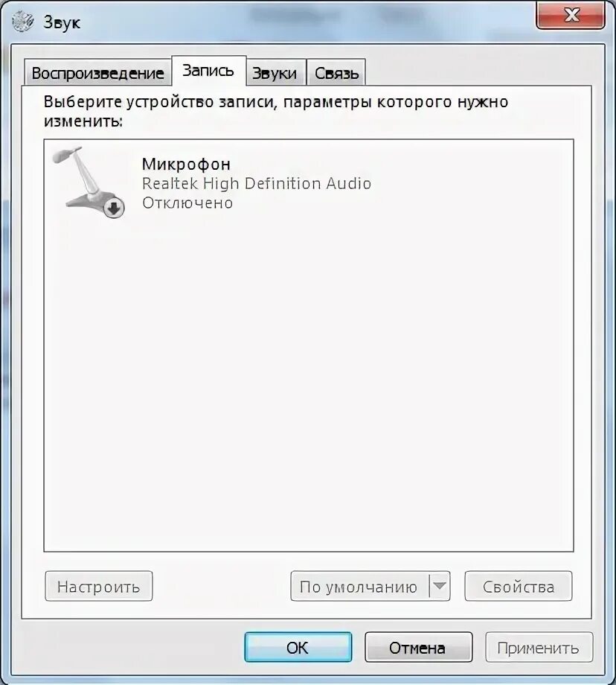Image resolution: width=616 pixels, height=685 pixels.
Task: Click empty space in the recording device list
Action: 308,384
